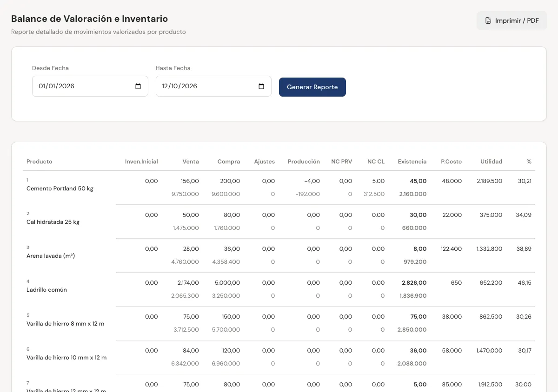
Task: Click Arena lavada percentage 38,89
Action: click(524, 249)
